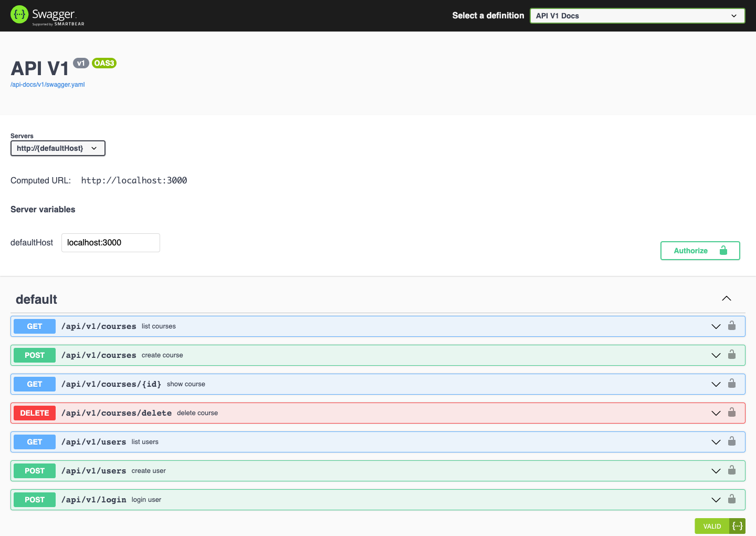The image size is (756, 536).
Task: Click the lock icon on GET /api/v1/courses/{id}
Action: pos(732,384)
